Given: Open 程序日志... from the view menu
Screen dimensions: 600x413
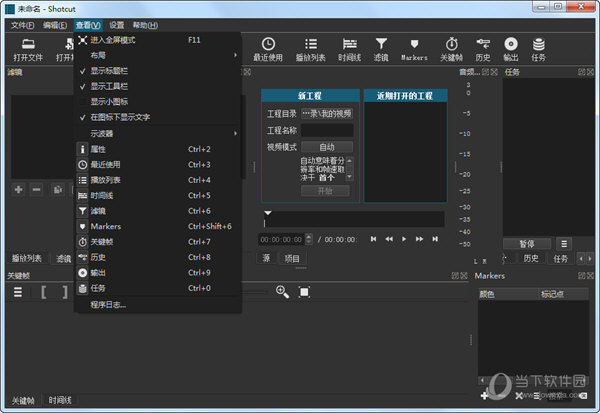Looking at the screenshot, I should click(x=157, y=305).
